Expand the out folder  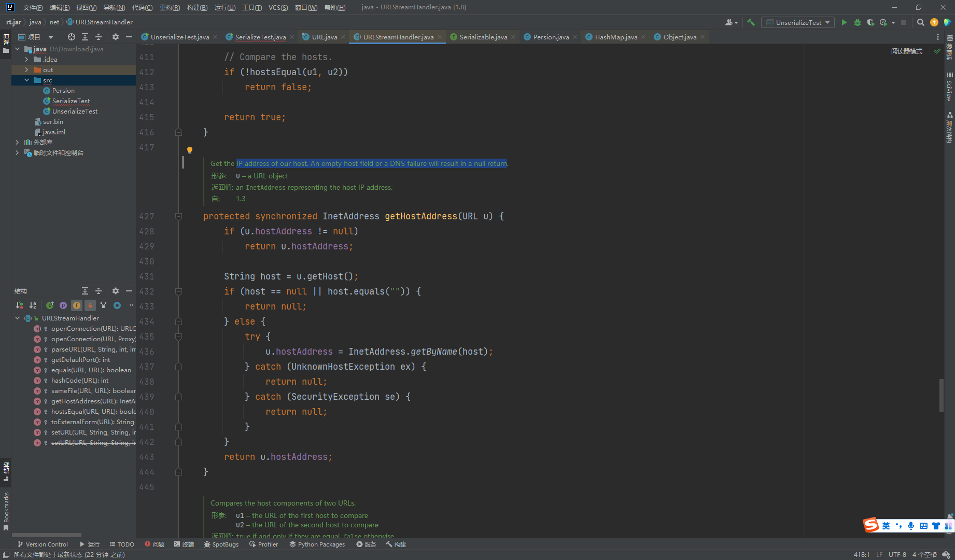click(26, 70)
